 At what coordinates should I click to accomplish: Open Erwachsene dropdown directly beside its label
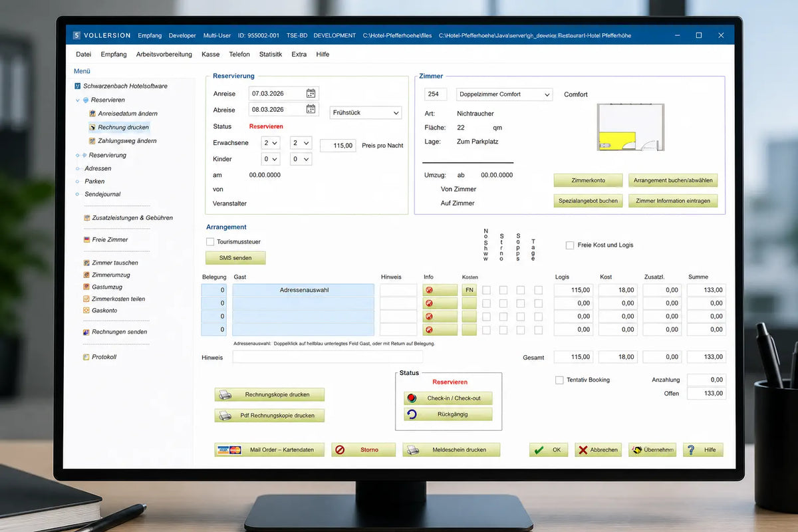pos(271,143)
